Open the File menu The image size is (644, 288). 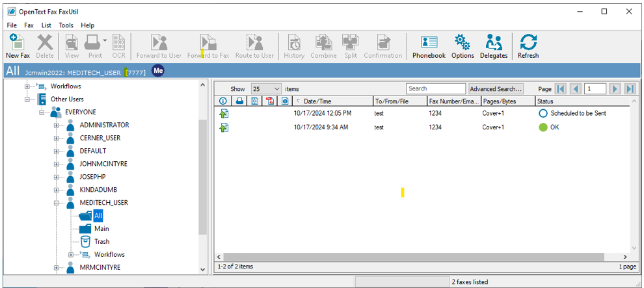coord(12,25)
